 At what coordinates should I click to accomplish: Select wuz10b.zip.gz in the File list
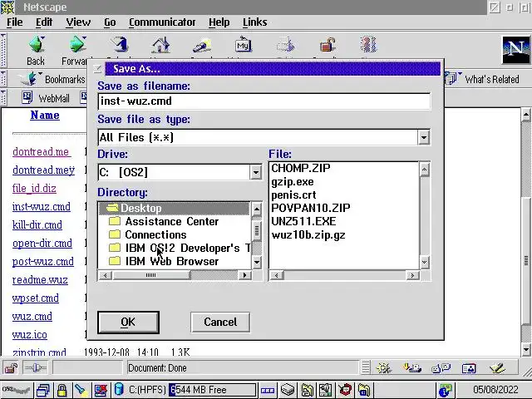[x=308, y=234]
